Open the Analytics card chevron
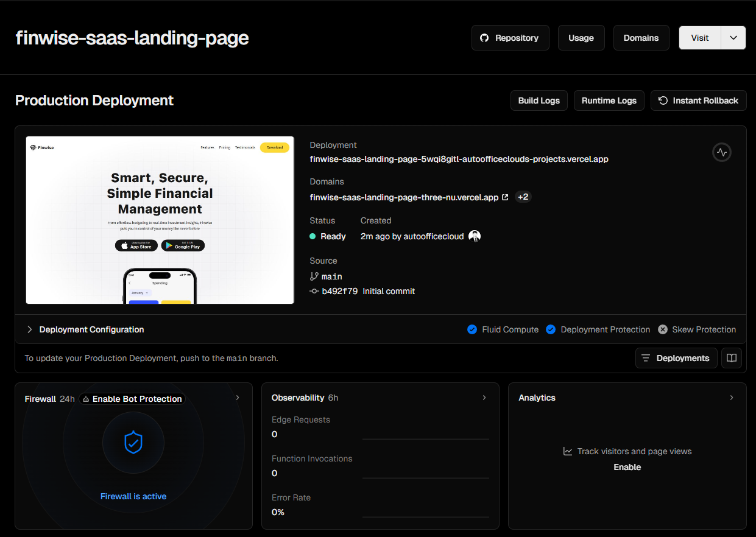 click(x=732, y=398)
